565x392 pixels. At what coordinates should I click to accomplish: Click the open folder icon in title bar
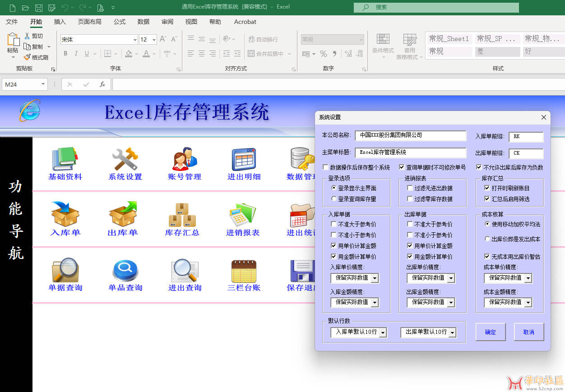pyautogui.click(x=26, y=8)
